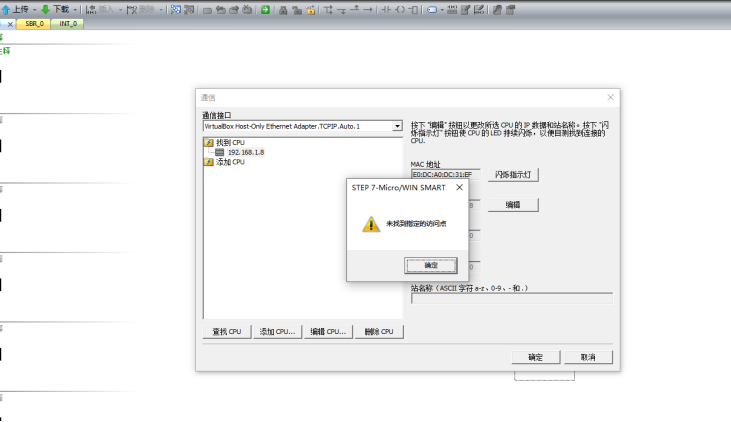This screenshot has height=422, width=731.
Task: Click the 编辑 button beside the IP field
Action: pos(513,205)
